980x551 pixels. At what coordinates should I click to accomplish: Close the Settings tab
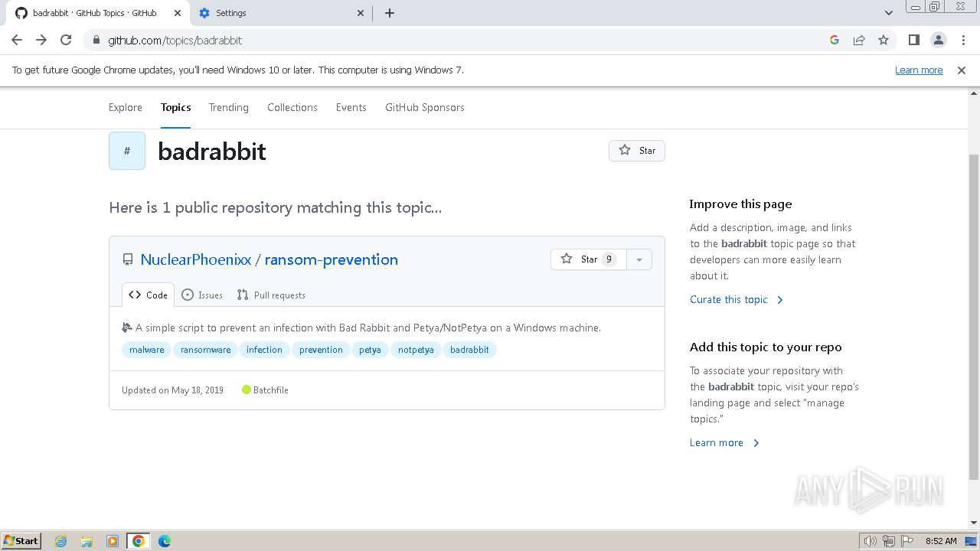point(361,13)
